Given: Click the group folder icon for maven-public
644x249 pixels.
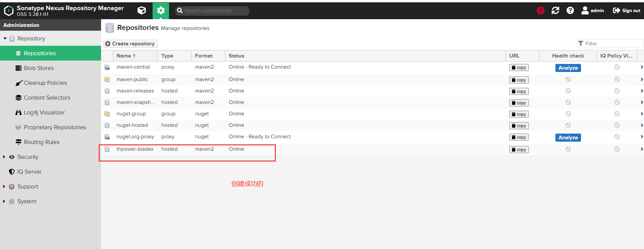Looking at the screenshot, I should (x=107, y=80).
